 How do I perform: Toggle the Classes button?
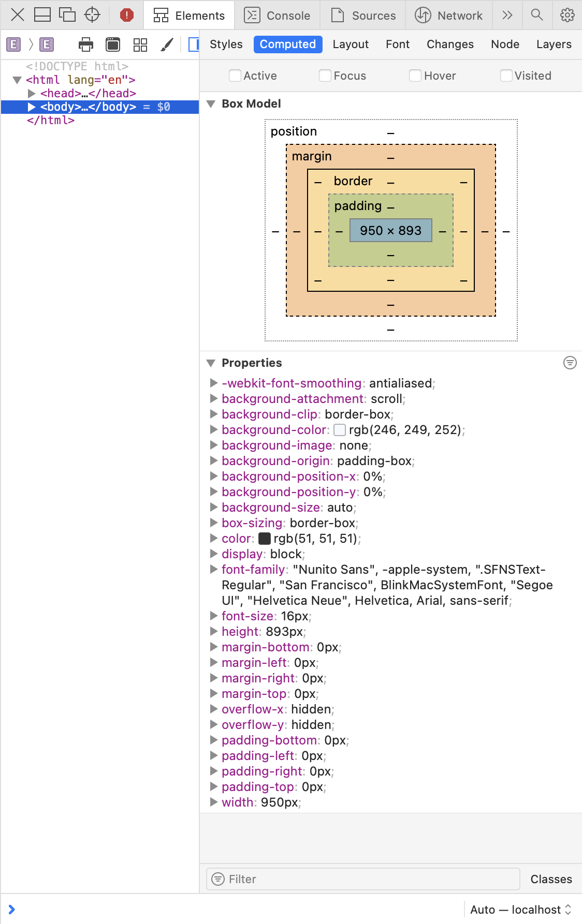click(x=551, y=879)
